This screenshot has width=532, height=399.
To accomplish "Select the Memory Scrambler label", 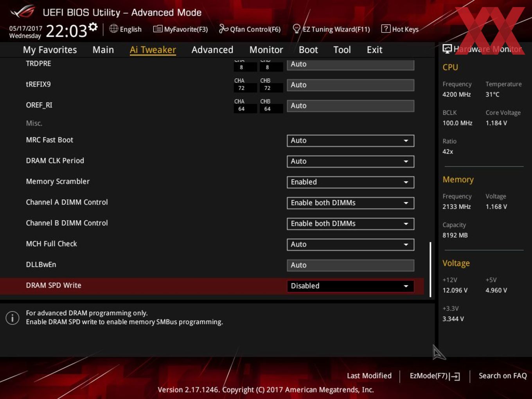I will coord(58,181).
